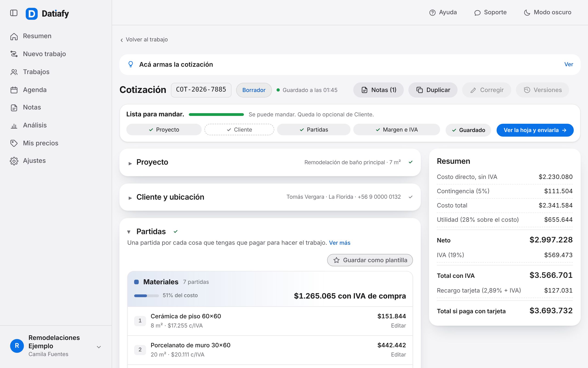The width and height of the screenshot is (588, 368).
Task: Click the green progress bar
Action: [216, 114]
